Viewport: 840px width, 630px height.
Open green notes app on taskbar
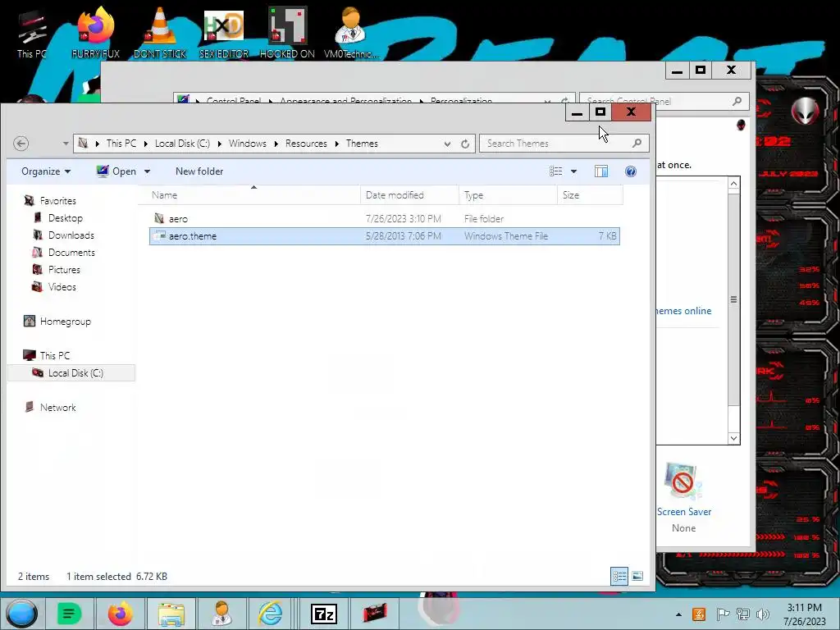[x=69, y=614]
